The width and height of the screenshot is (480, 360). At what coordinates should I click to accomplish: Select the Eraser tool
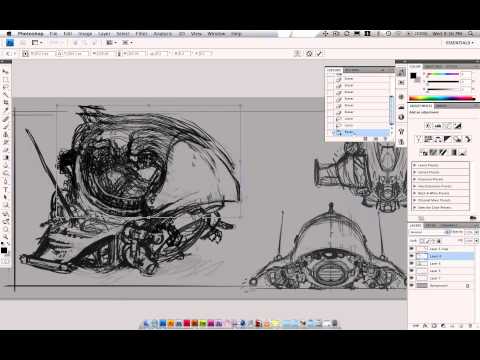(x=5, y=150)
